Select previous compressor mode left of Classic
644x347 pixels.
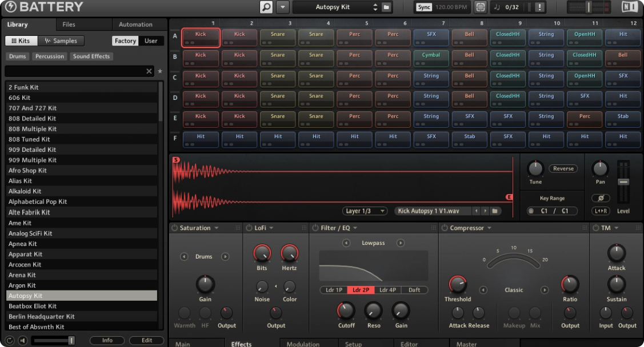pyautogui.click(x=483, y=290)
